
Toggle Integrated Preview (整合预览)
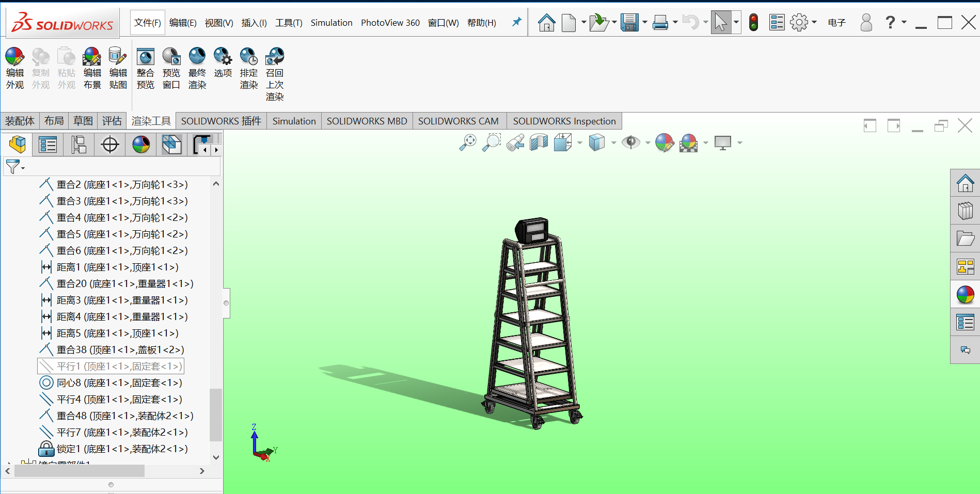click(145, 68)
